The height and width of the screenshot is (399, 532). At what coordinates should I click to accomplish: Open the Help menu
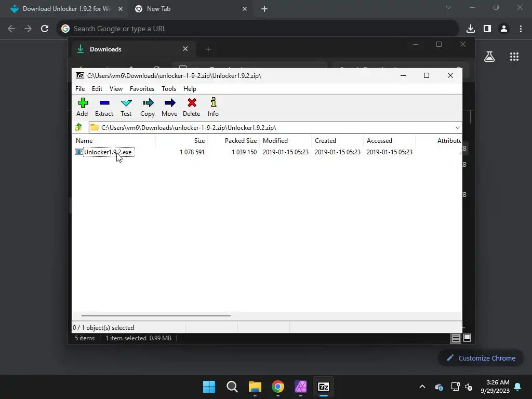190,88
